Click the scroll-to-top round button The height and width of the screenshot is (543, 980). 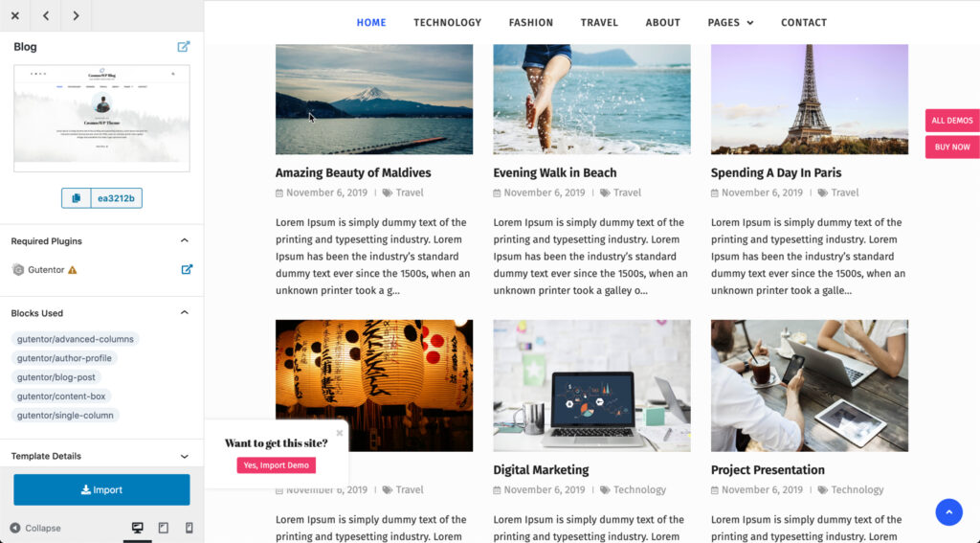(948, 511)
